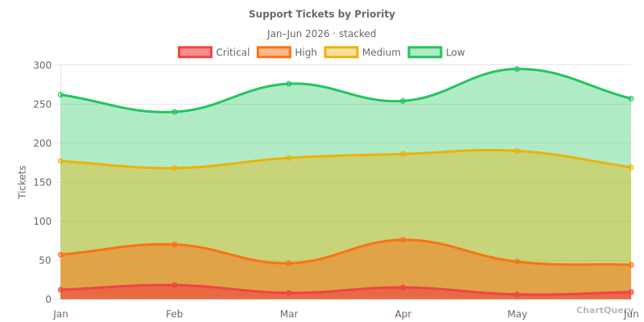Select the Critical data point for February

coord(175,285)
